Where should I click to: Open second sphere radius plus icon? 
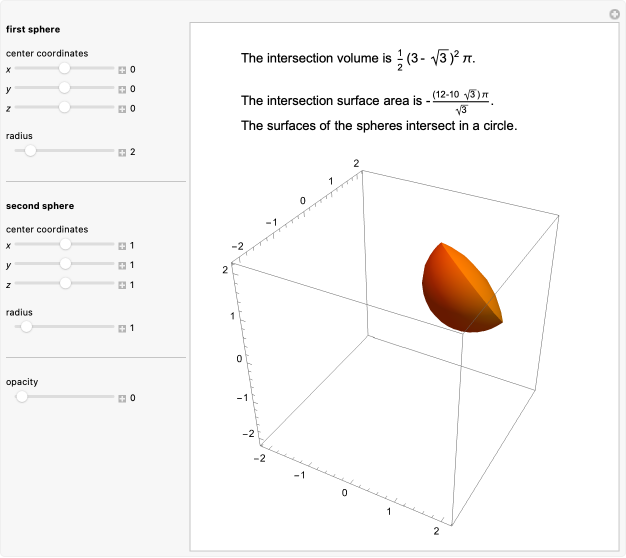click(x=122, y=328)
